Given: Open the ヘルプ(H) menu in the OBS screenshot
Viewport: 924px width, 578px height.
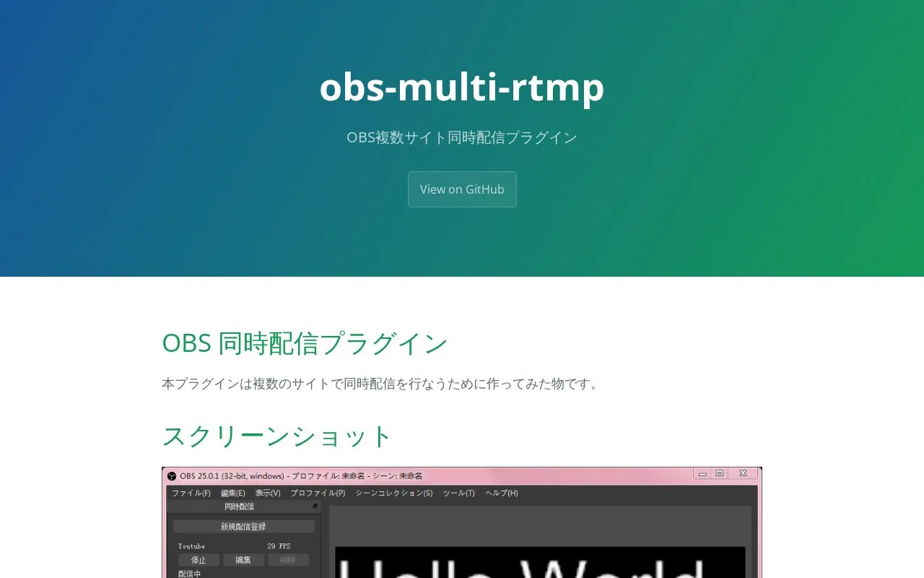Looking at the screenshot, I should tap(502, 493).
